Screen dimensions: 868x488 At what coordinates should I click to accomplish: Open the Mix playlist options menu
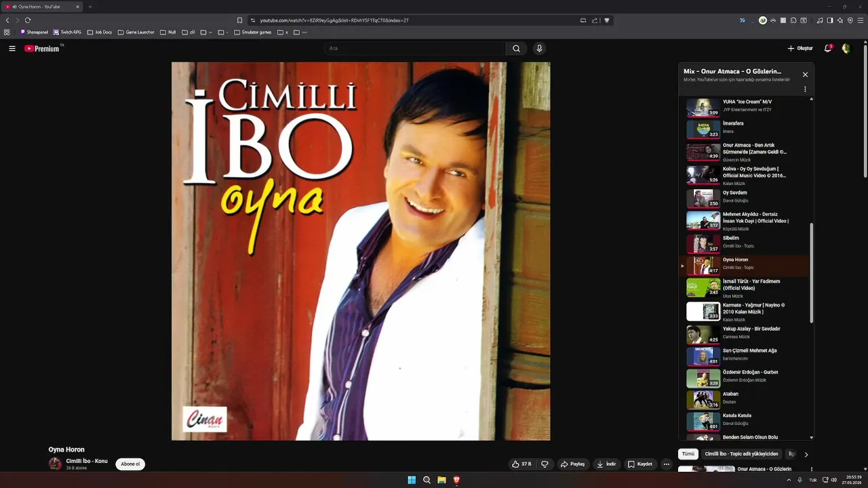pos(805,89)
